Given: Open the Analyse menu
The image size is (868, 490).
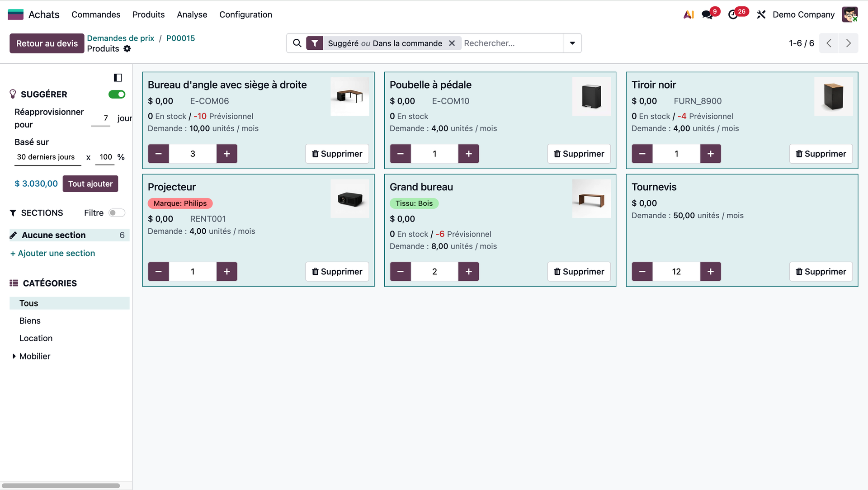Looking at the screenshot, I should 192,14.
